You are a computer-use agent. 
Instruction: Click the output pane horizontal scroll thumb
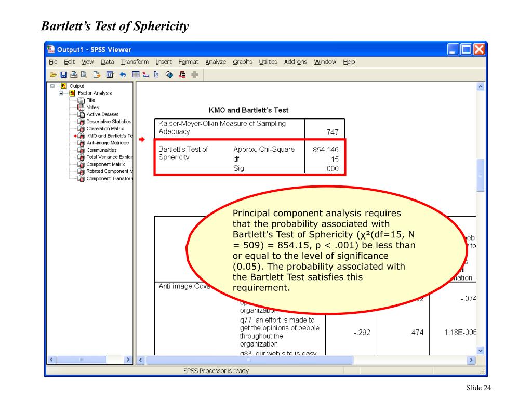pos(249,360)
